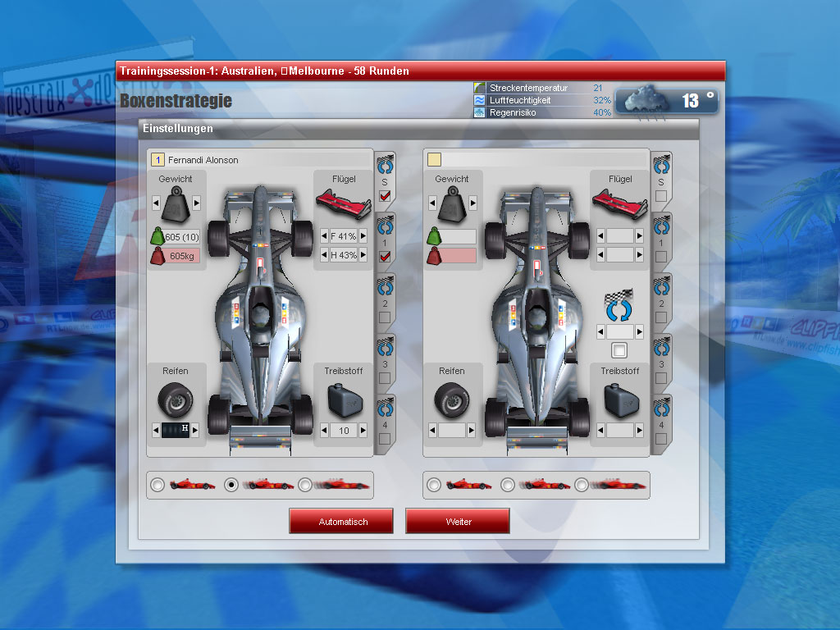Uncheck the S stop checkbox for left car
840x630 pixels.
tap(385, 196)
